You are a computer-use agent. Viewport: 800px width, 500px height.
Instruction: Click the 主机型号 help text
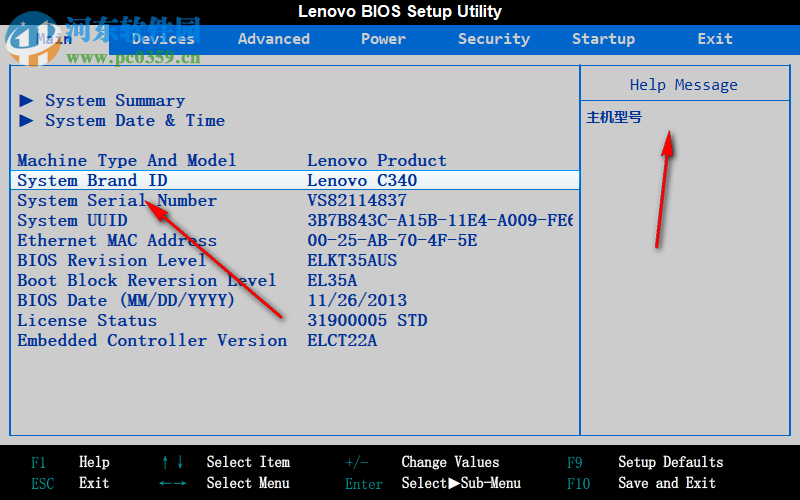(614, 117)
